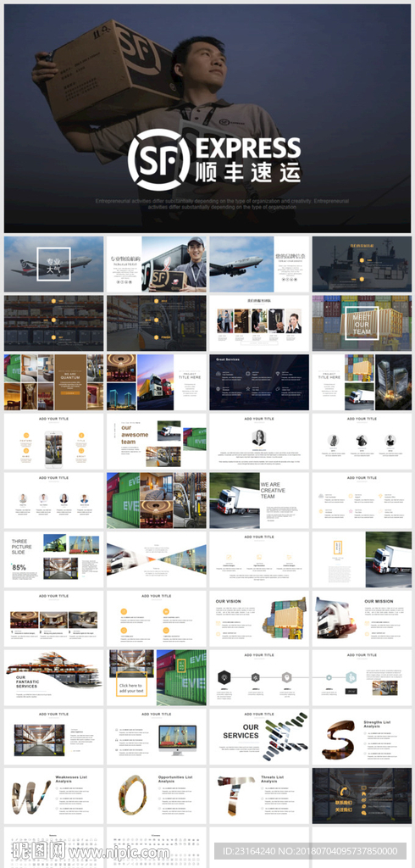Image resolution: width=415 pixels, height=868 pixels.
Task: Open the four portraits ADD YOUR TITLE slide
Action: [x=53, y=500]
